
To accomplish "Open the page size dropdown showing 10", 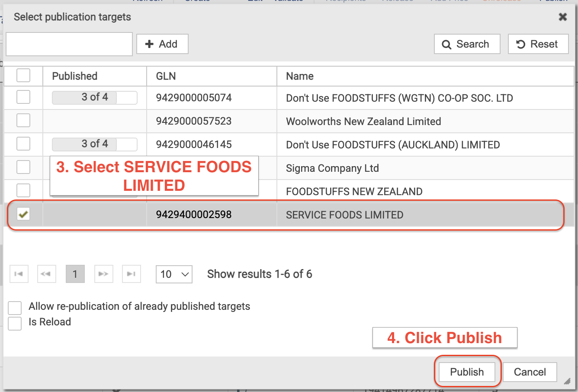I will 174,274.
